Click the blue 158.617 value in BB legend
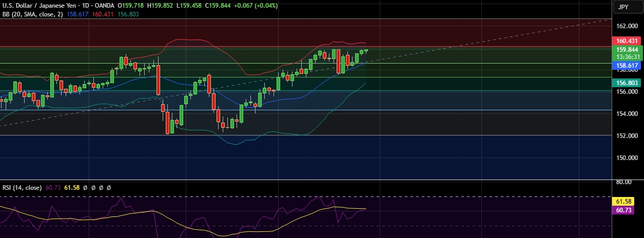The image size is (644, 238). pyautogui.click(x=77, y=14)
